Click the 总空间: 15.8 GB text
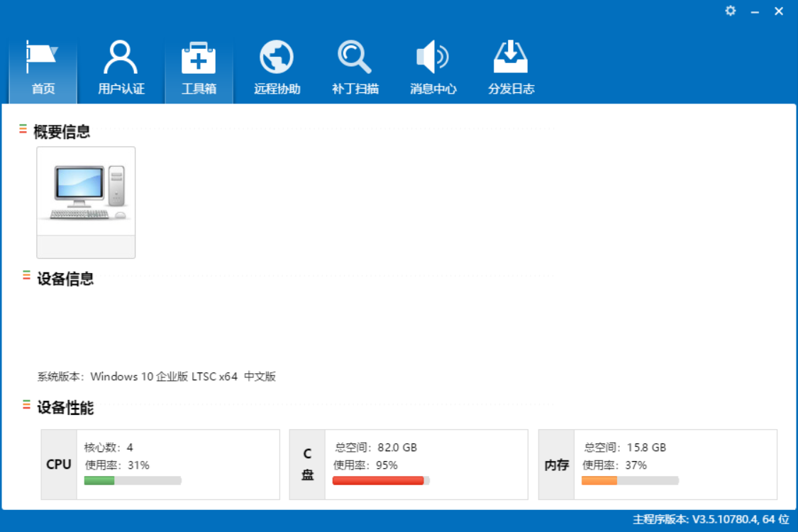The height and width of the screenshot is (532, 798). pos(625,448)
